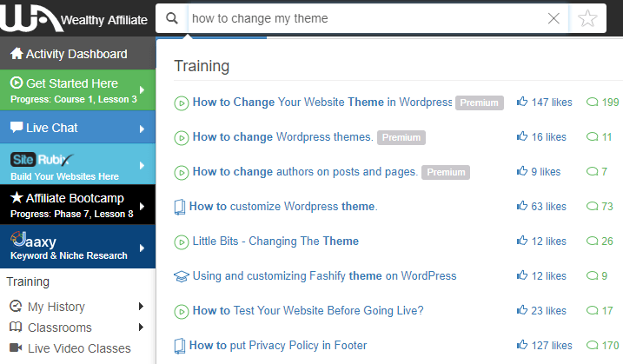Click the thumbs-up icon for 16 likes
Viewport: 623px width, 364px height.
(x=522, y=136)
